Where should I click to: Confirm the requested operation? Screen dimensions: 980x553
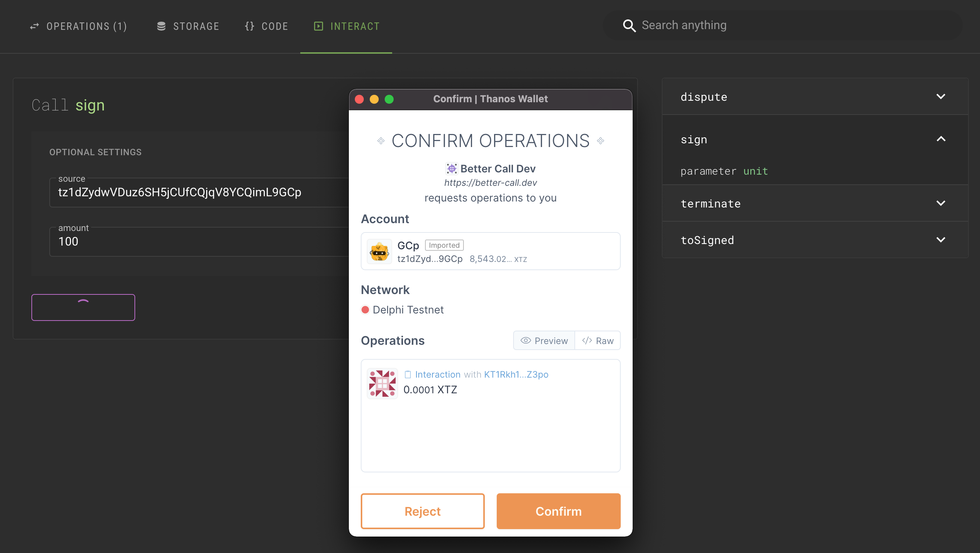click(x=558, y=511)
